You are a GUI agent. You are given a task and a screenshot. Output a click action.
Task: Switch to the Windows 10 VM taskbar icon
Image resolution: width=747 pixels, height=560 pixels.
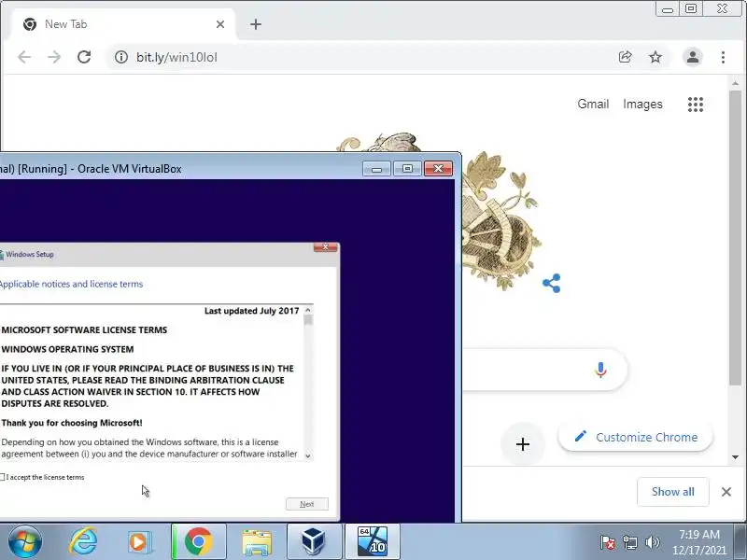pyautogui.click(x=373, y=542)
